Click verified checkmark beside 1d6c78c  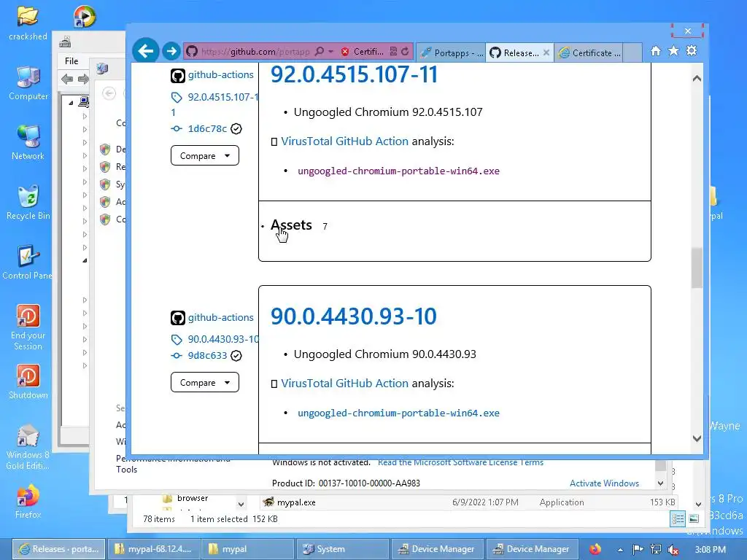click(x=236, y=128)
